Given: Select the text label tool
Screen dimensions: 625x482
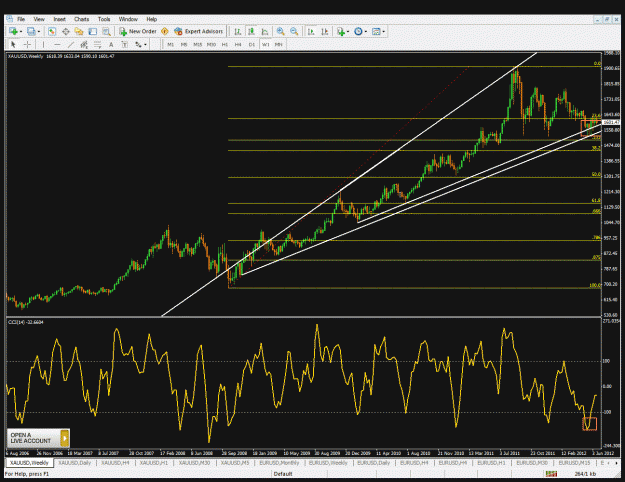Looking at the screenshot, I should point(124,44).
